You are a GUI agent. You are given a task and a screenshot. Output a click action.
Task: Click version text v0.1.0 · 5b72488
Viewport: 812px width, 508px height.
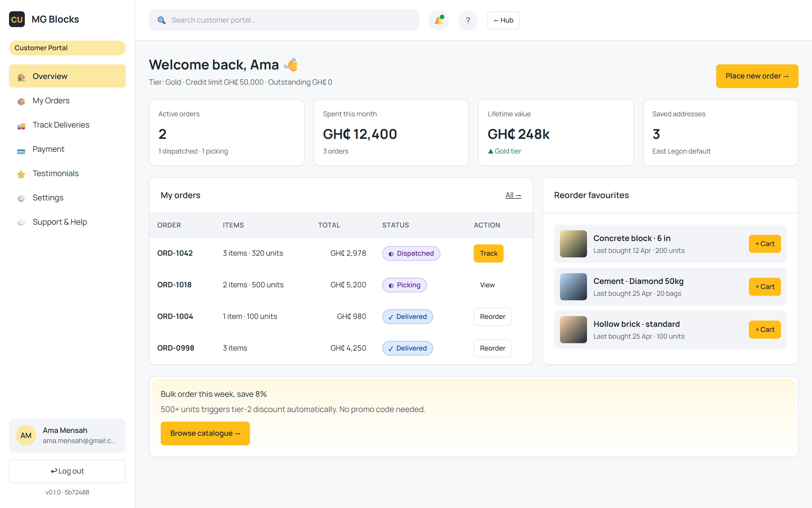point(67,492)
